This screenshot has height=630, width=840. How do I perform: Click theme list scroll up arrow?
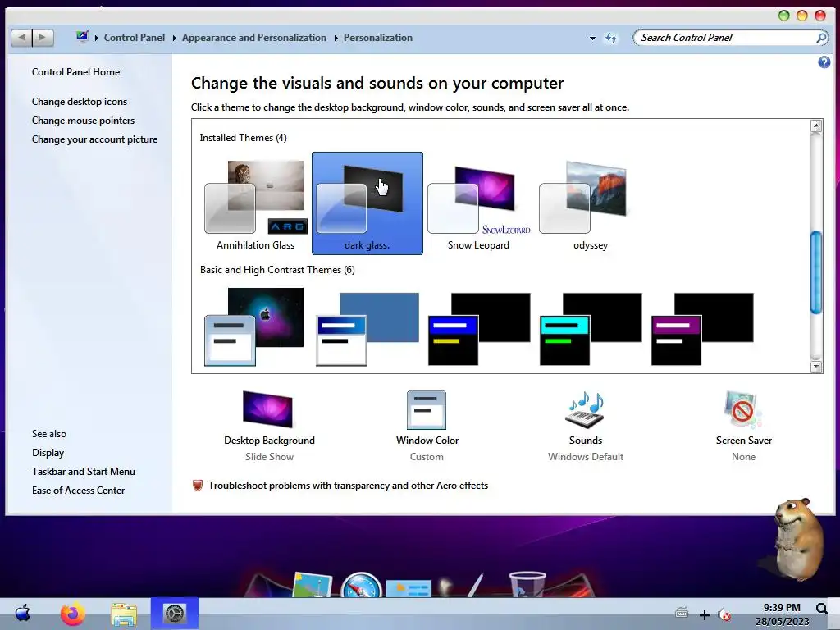click(816, 126)
